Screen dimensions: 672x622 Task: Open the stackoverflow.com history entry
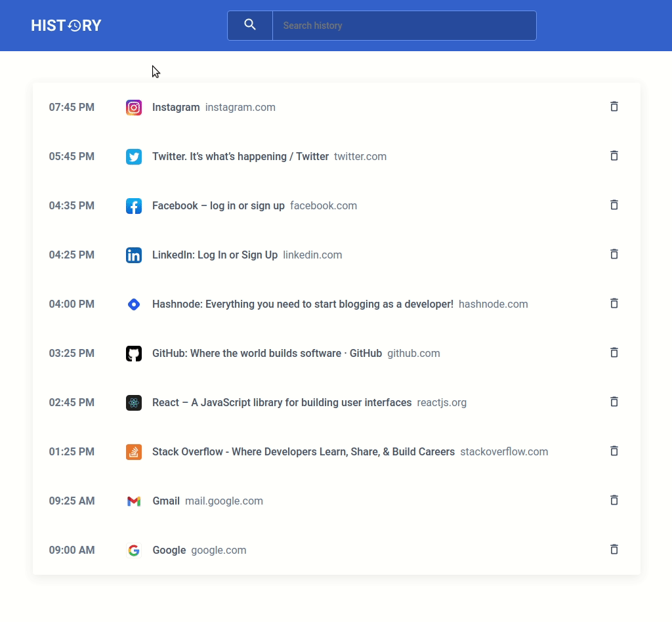tap(504, 451)
